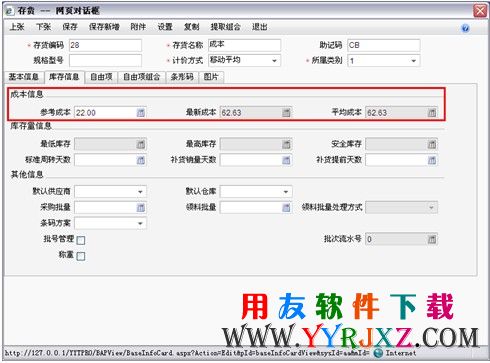The image size is (490, 363).
Task: Open the 自由项组合 tab
Action: pyautogui.click(x=142, y=77)
